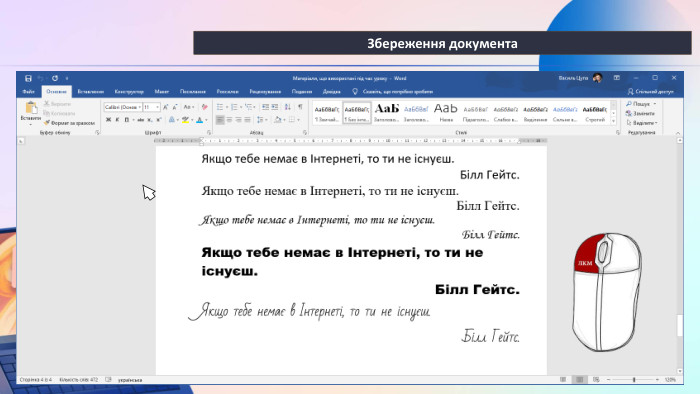
Task: Toggle strikethrough abc formatting
Action: coord(140,120)
